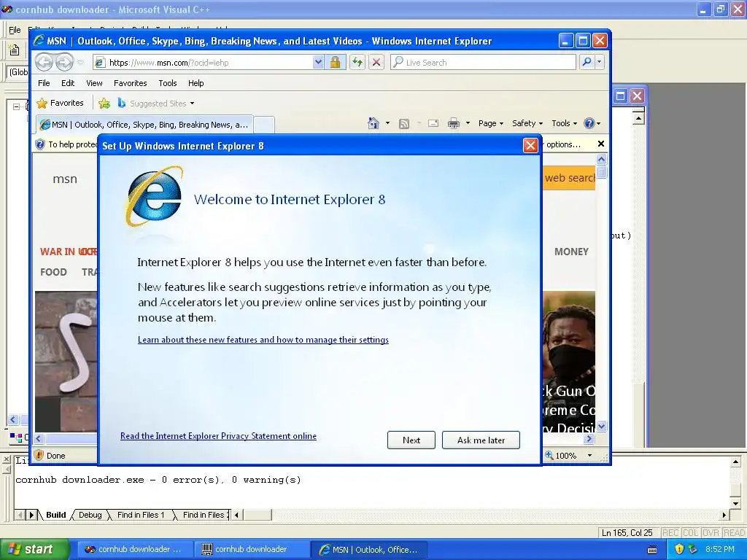Click the blue Help question mark icon
This screenshot has width=747, height=560.
[589, 123]
